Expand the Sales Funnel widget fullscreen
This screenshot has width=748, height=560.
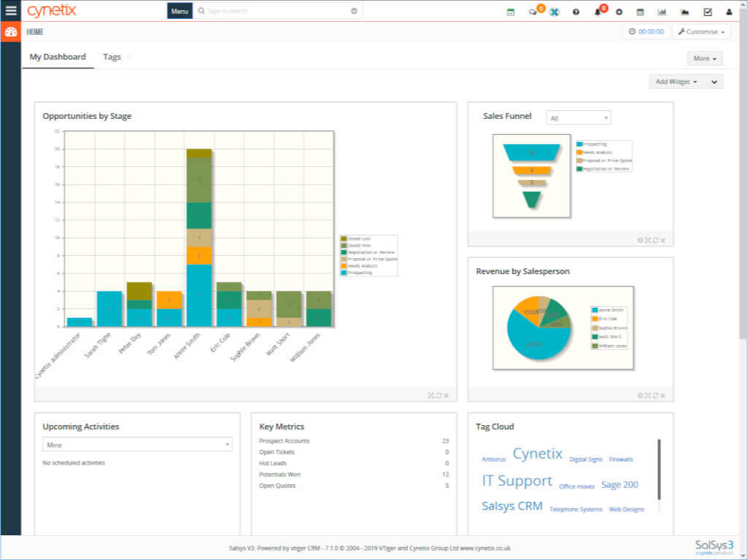click(648, 240)
